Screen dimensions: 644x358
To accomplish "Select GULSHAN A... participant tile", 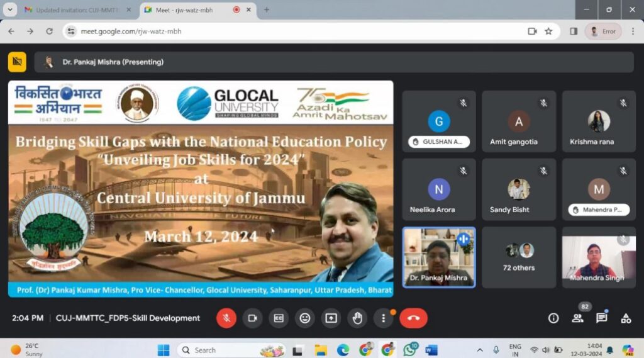I will [x=438, y=121].
